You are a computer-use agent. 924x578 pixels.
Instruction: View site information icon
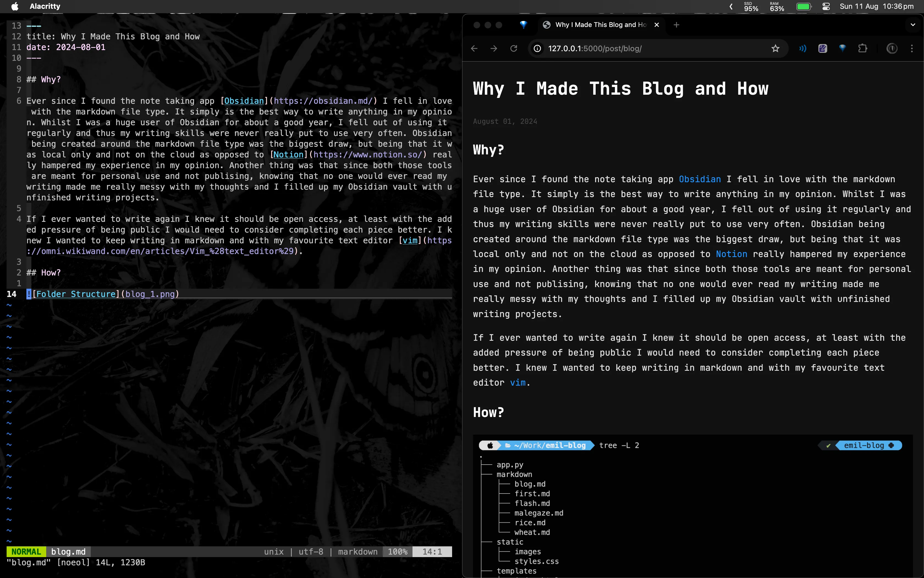pos(537,48)
